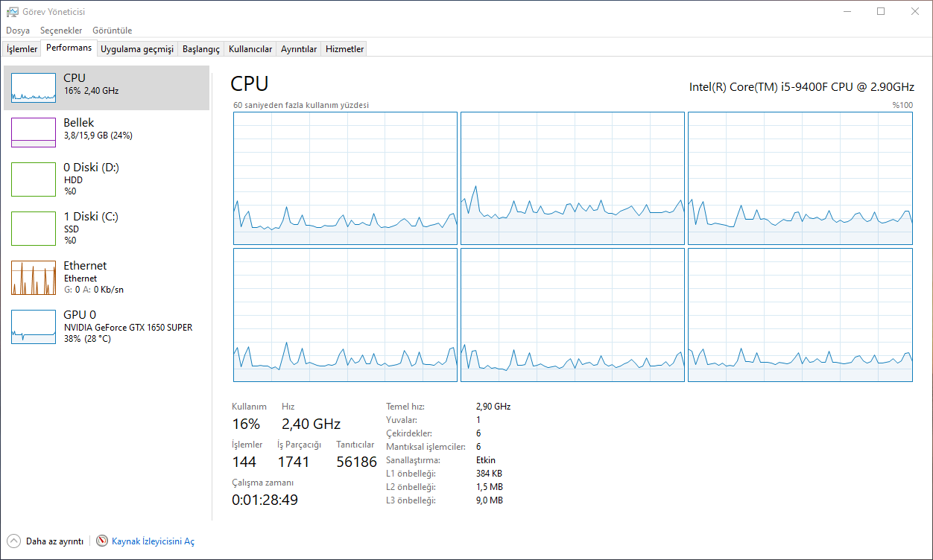Image resolution: width=933 pixels, height=560 pixels.
Task: Open the Hizmetler tab
Action: click(345, 49)
